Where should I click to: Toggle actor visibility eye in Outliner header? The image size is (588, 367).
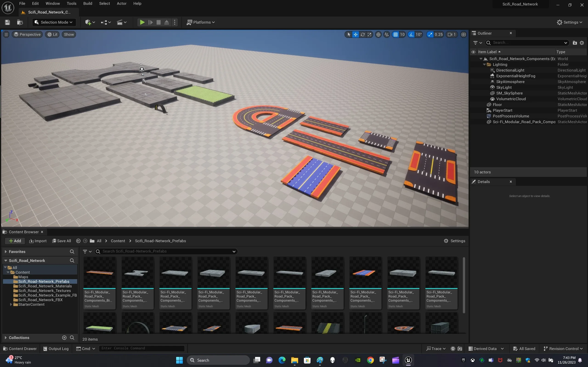pyautogui.click(x=473, y=51)
